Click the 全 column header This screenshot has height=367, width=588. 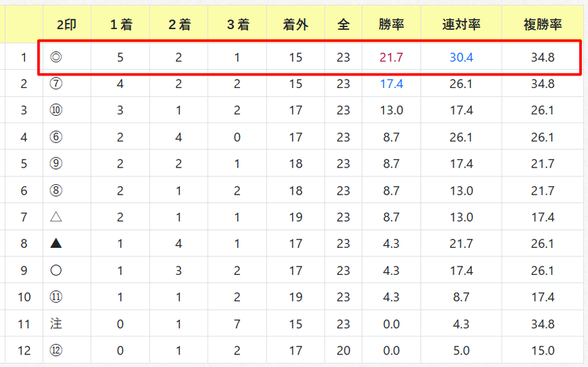click(343, 25)
